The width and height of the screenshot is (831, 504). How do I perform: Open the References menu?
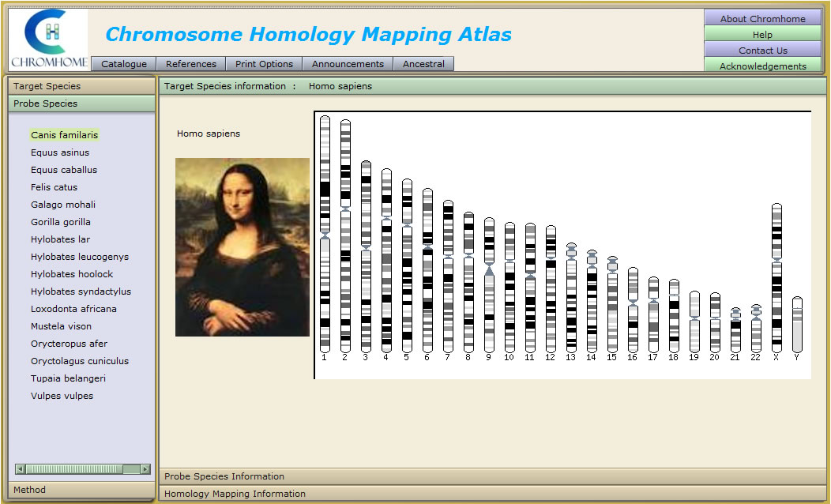pyautogui.click(x=191, y=64)
